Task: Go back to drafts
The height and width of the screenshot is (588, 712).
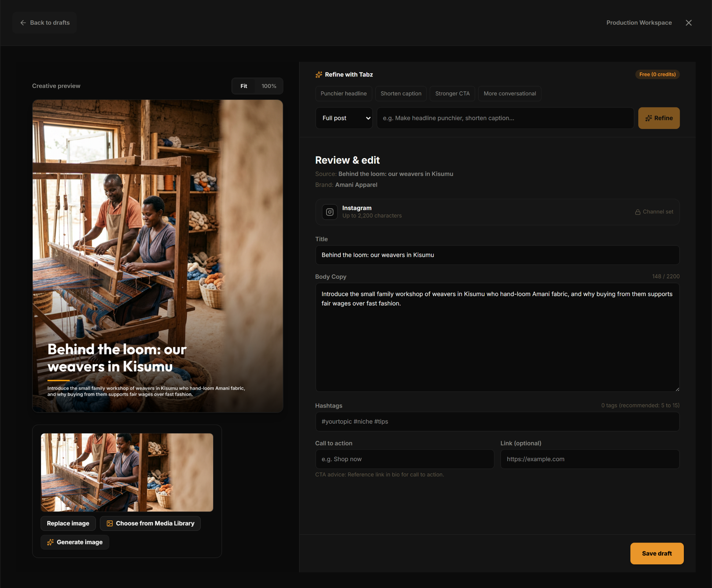Action: [x=44, y=23]
